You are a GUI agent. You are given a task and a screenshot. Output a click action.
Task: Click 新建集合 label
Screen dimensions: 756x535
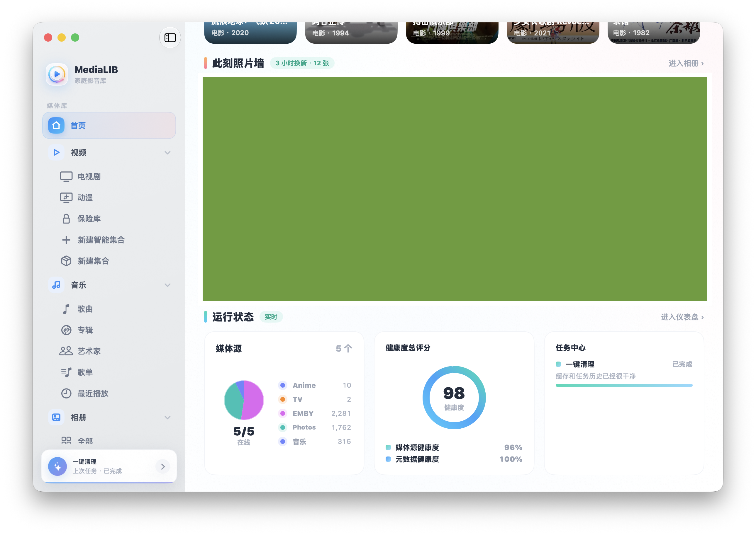(93, 261)
